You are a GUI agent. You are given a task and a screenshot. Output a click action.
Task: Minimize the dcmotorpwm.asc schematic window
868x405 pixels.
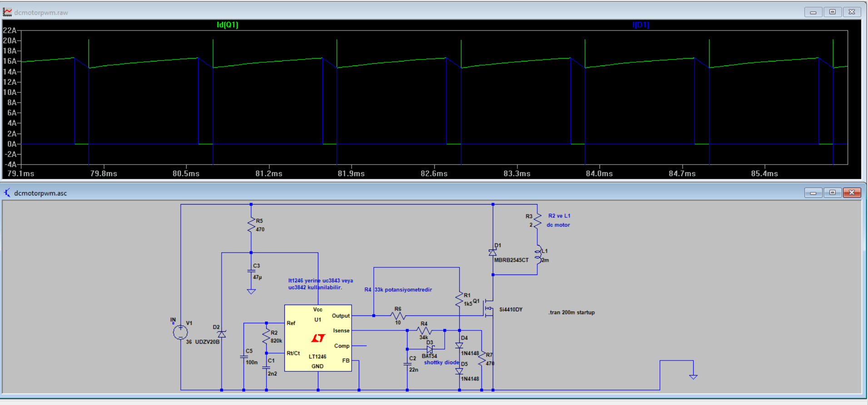813,193
